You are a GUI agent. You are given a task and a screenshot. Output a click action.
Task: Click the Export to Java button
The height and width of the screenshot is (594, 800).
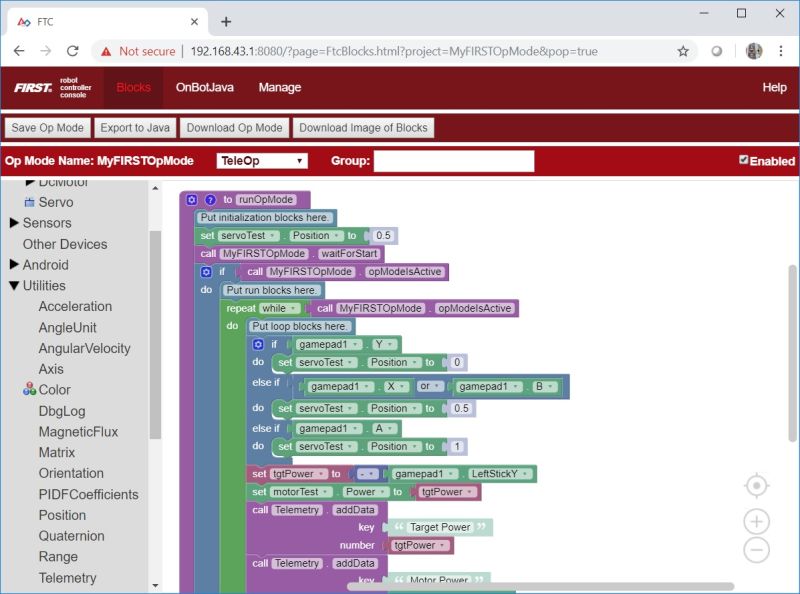pyautogui.click(x=134, y=127)
